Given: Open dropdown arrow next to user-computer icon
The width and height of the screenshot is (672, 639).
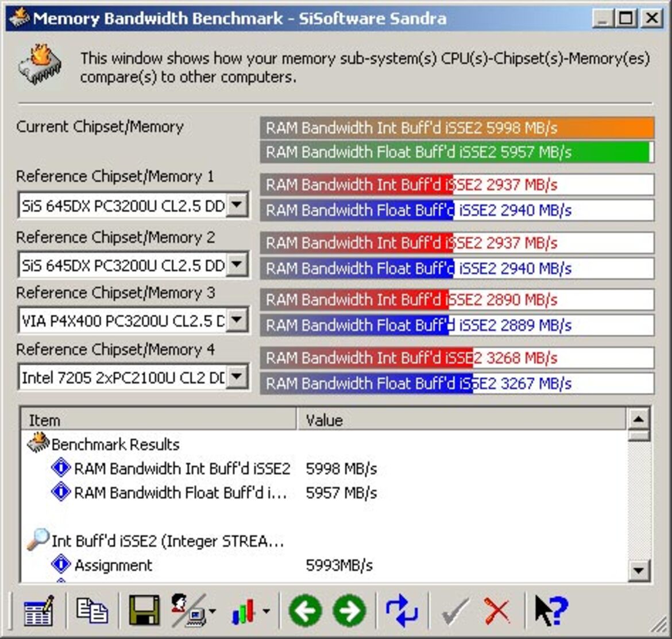Looking at the screenshot, I should pos(212,611).
